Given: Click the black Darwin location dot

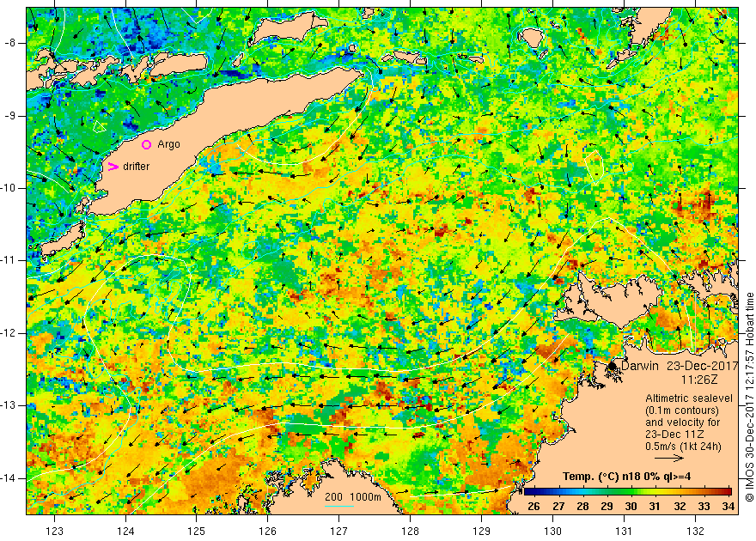Looking at the screenshot, I should (613, 366).
